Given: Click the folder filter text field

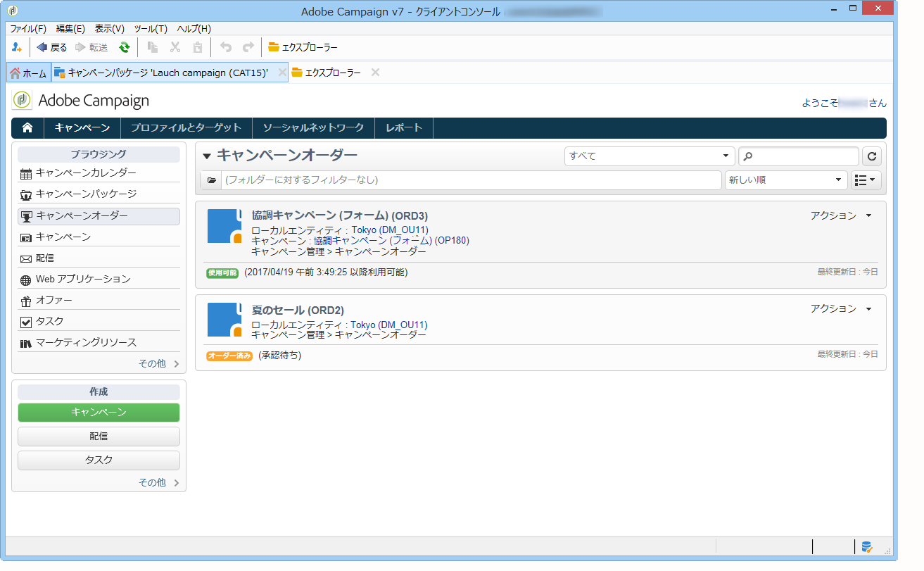Looking at the screenshot, I should [x=472, y=180].
